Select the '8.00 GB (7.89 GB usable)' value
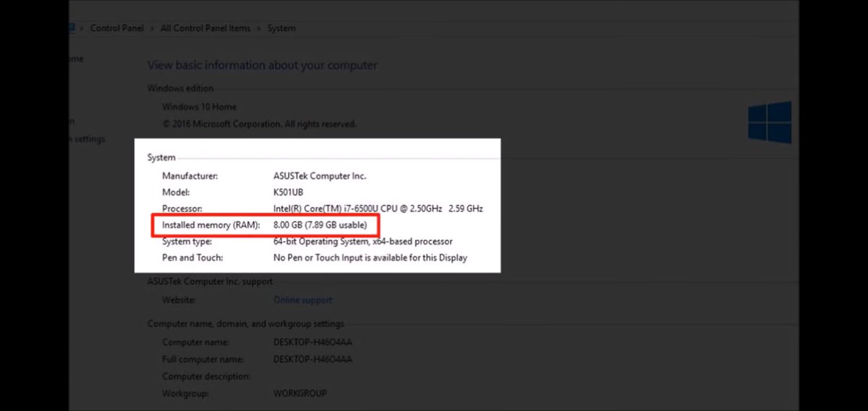This screenshot has width=868, height=411. click(320, 226)
